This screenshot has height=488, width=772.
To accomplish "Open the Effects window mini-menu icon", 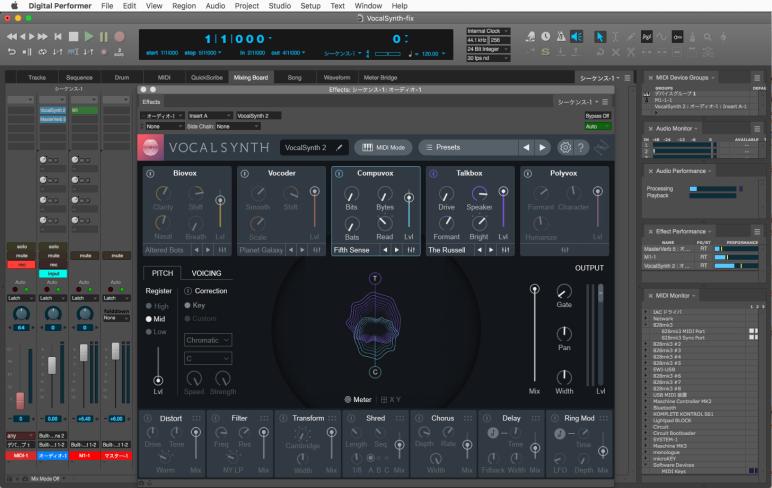I will click(x=605, y=102).
